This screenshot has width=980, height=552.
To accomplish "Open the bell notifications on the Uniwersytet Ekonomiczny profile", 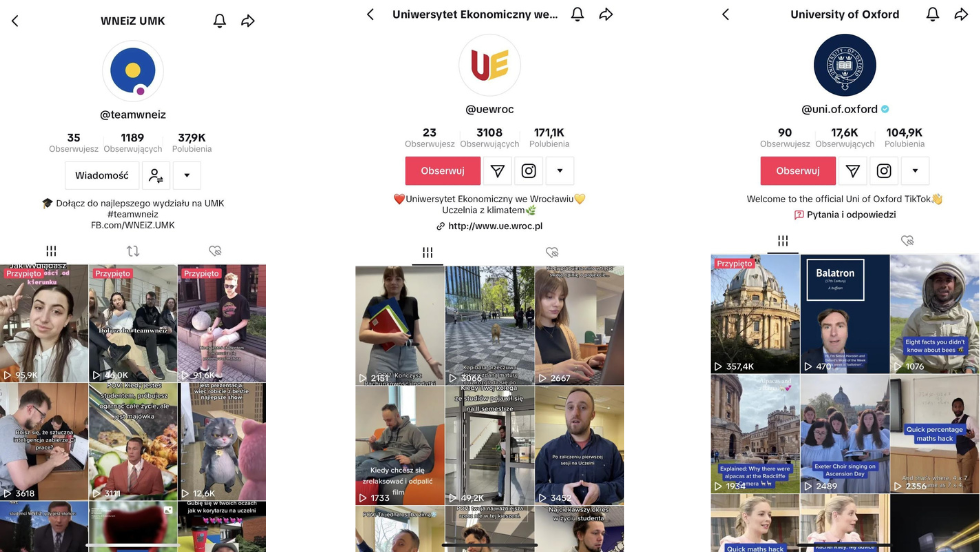I will pos(578,14).
